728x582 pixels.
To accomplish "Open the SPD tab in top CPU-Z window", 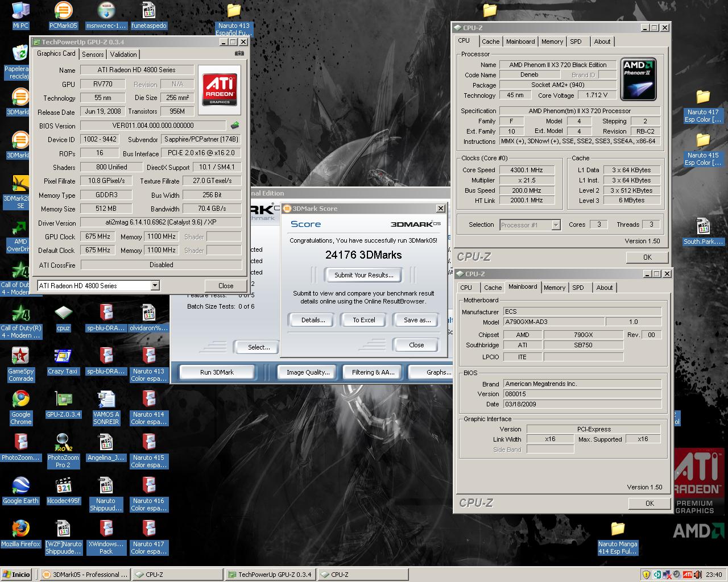I will 576,41.
